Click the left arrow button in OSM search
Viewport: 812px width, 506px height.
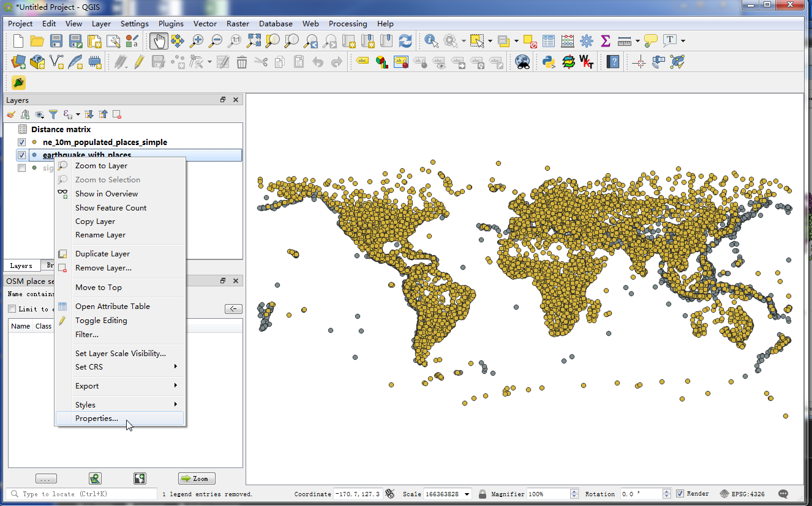233,309
